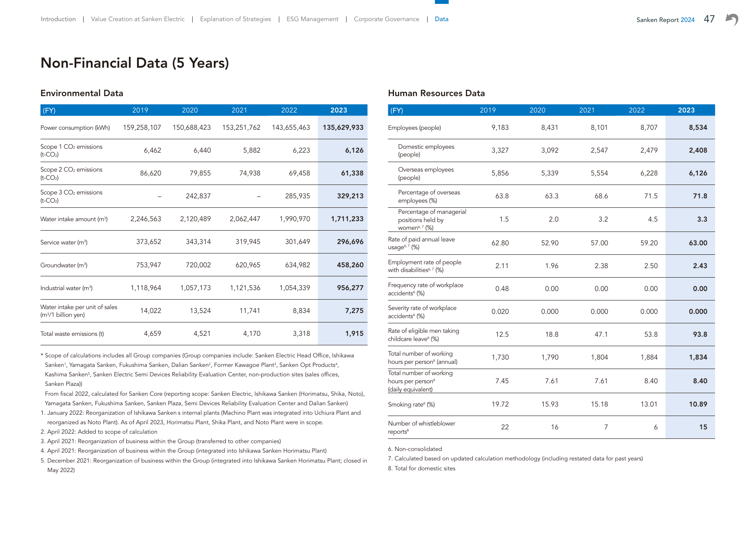The height and width of the screenshot is (535, 756).
Task: Select the Data section tab
Action: [x=442, y=19]
